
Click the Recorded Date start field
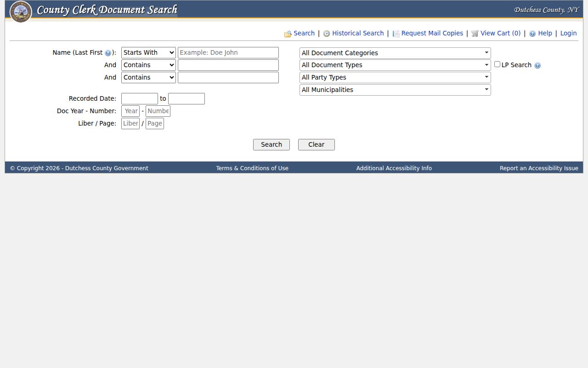[x=140, y=99]
